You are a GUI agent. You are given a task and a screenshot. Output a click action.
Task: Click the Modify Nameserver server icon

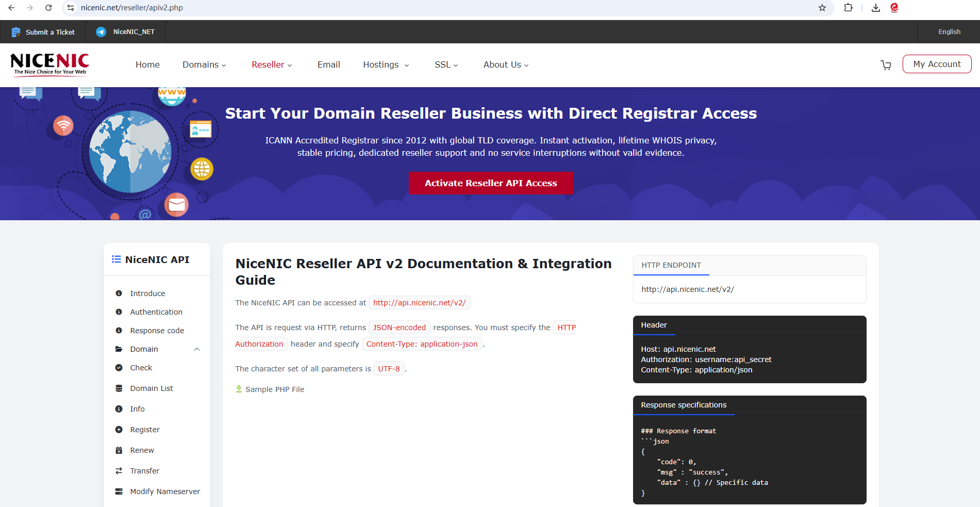(x=119, y=492)
